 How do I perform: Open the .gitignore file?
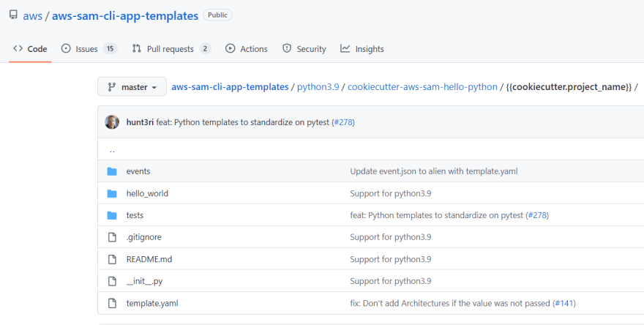click(x=143, y=237)
